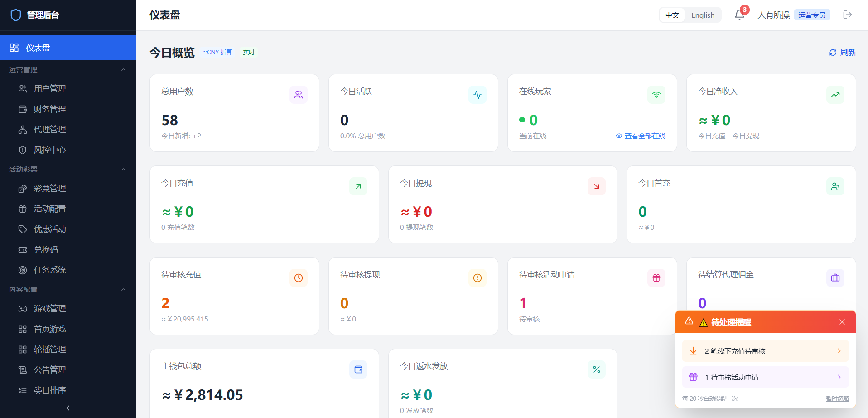Collapse the sidebar with the bottom chevron
The width and height of the screenshot is (868, 418).
pyautogui.click(x=68, y=408)
